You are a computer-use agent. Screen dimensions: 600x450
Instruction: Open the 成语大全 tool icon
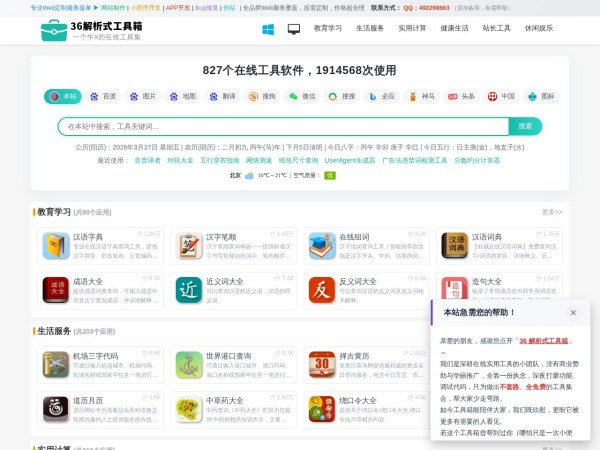click(x=56, y=290)
